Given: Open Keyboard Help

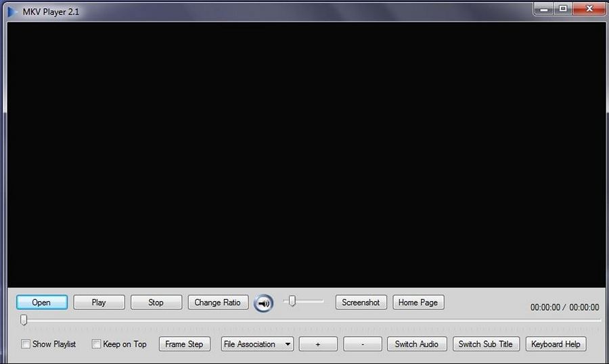Looking at the screenshot, I should (556, 344).
